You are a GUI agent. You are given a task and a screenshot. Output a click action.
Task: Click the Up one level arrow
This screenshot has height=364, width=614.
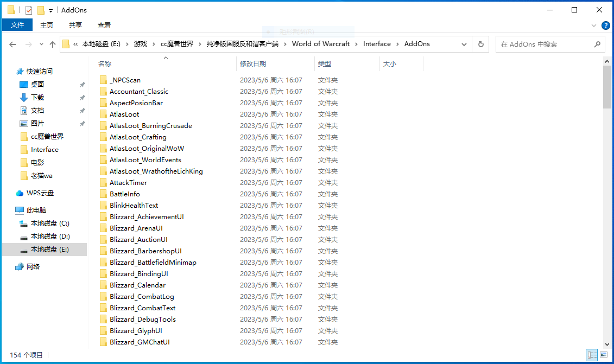coord(52,44)
